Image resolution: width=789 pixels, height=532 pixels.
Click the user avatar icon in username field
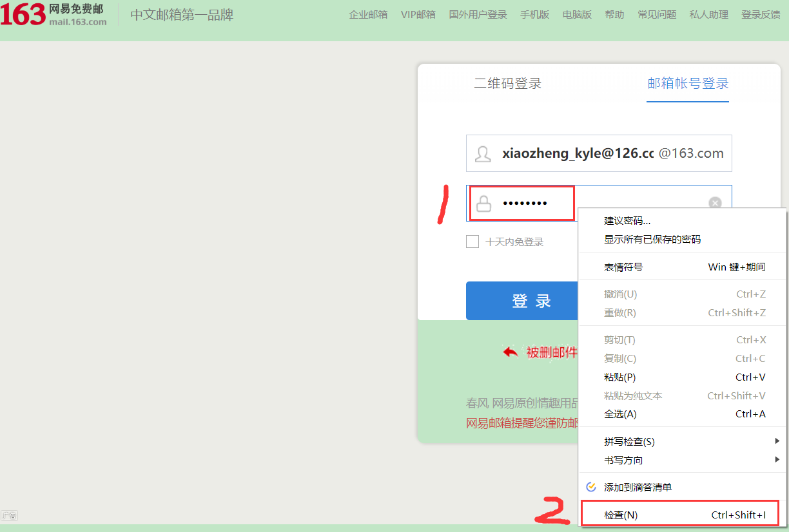click(x=483, y=154)
